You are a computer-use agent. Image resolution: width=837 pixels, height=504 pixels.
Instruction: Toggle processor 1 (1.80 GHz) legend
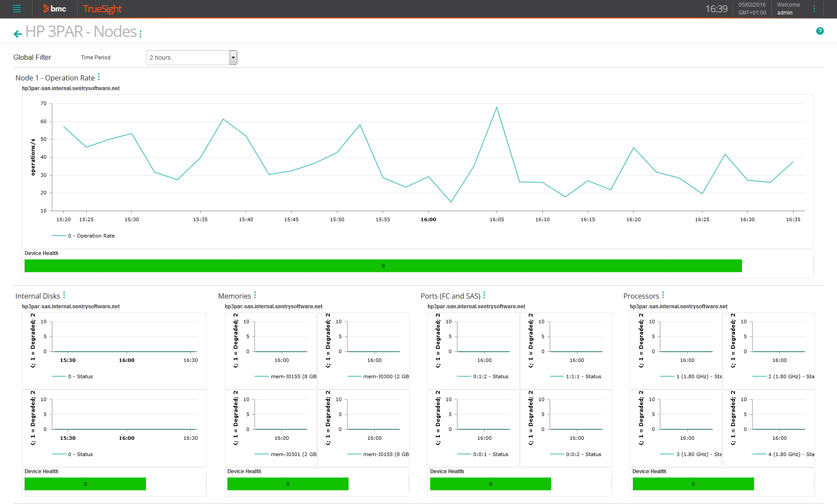pos(691,376)
